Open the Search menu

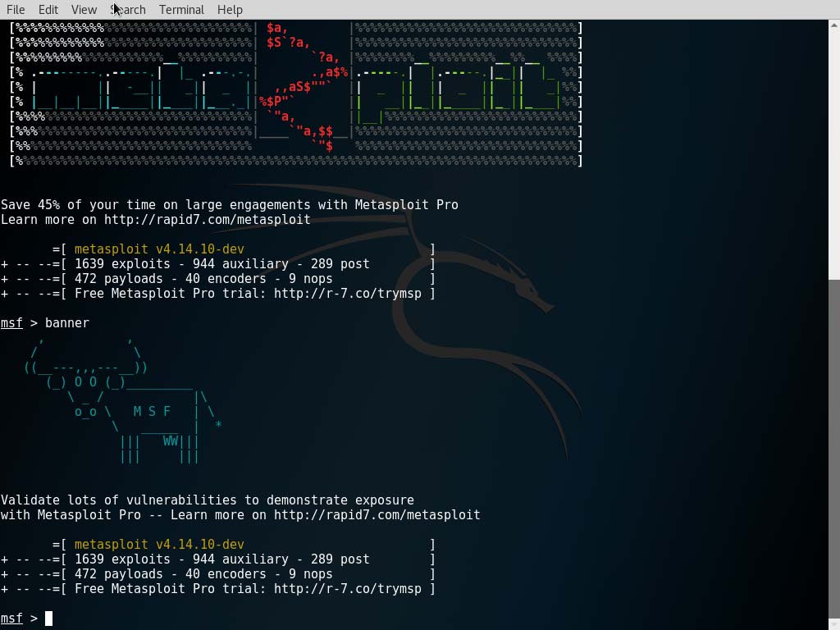click(128, 10)
